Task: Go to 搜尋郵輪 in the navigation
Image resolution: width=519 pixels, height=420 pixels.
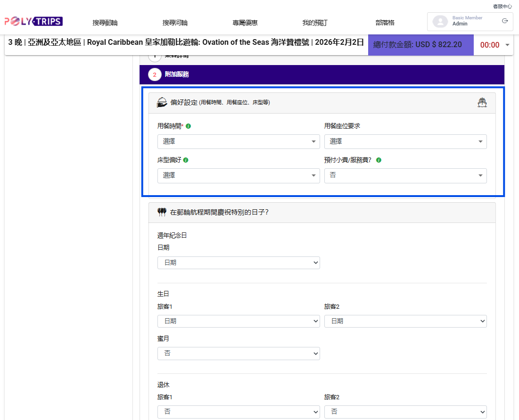Action: [x=105, y=23]
